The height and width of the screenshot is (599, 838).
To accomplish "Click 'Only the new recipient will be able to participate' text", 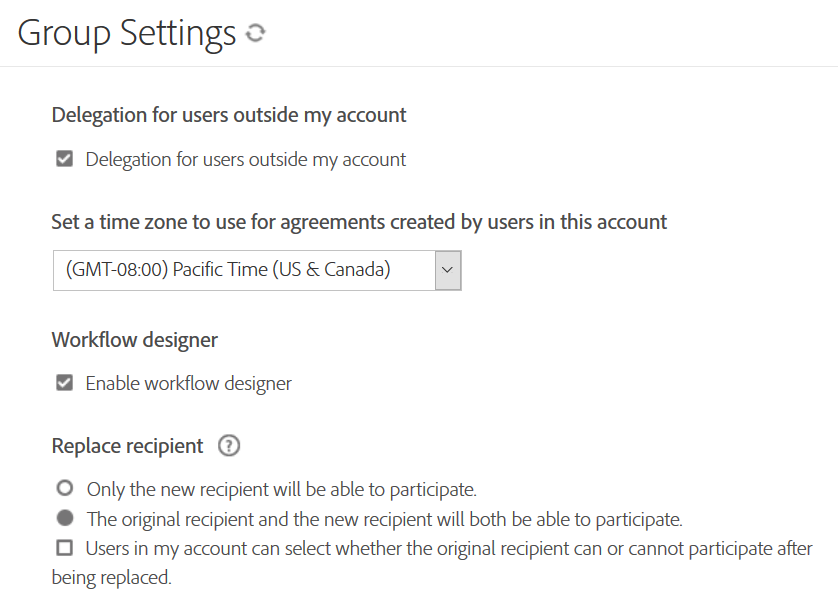I will 281,490.
